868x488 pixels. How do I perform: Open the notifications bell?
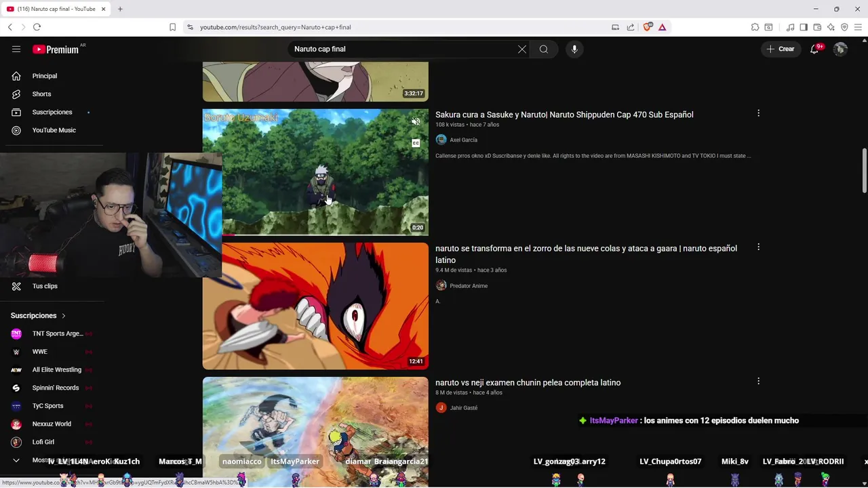pos(814,49)
